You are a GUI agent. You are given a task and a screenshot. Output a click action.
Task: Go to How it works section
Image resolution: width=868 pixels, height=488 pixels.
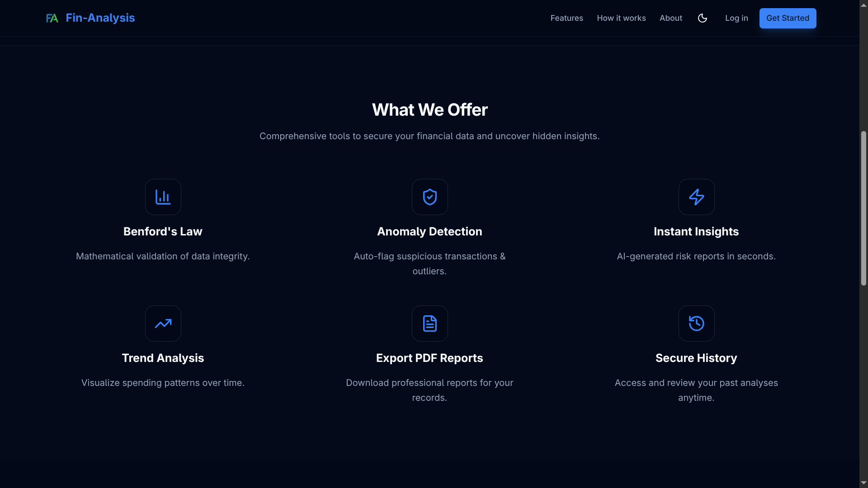(621, 18)
